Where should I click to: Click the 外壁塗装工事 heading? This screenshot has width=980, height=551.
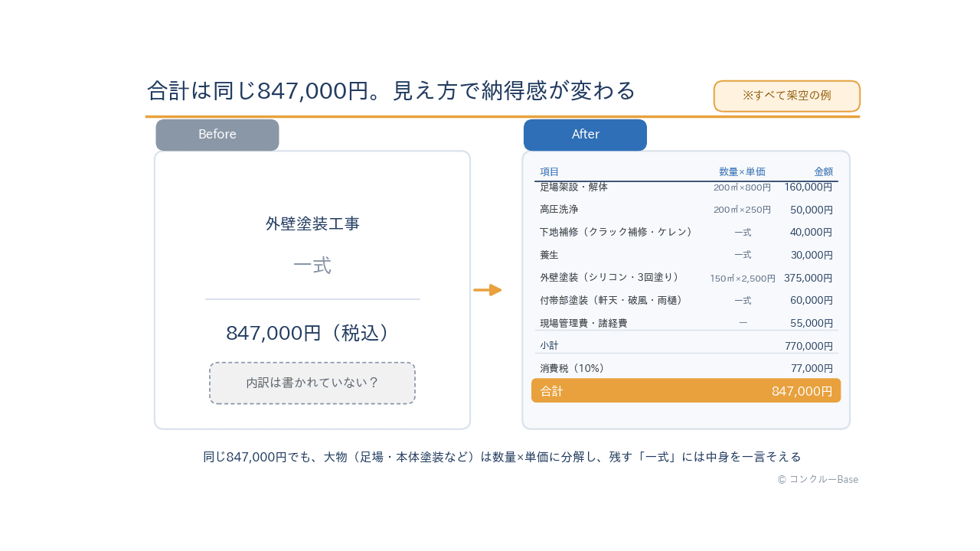312,223
